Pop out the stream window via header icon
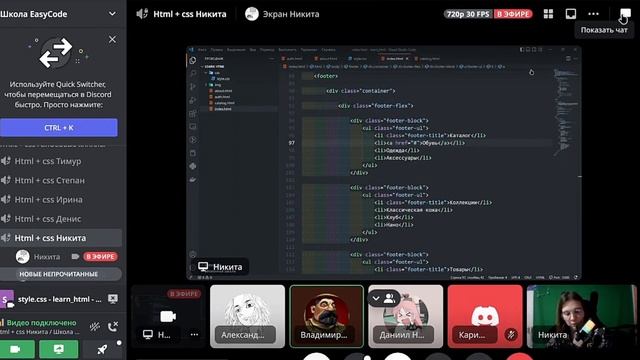This screenshot has height=360, width=640. [x=571, y=14]
